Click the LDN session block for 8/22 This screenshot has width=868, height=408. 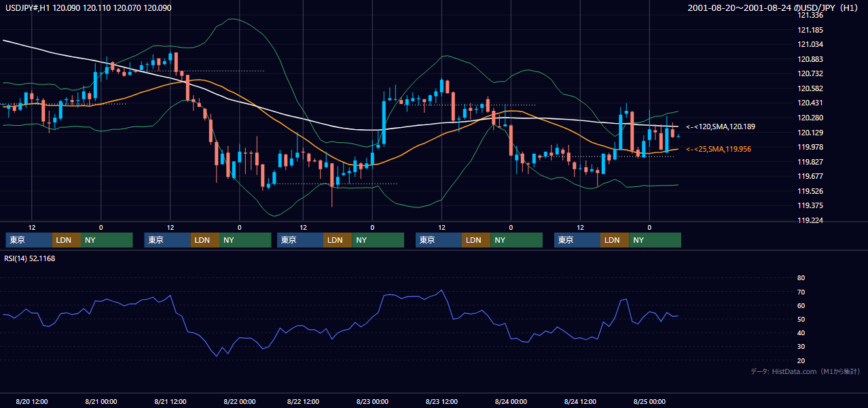(x=338, y=240)
